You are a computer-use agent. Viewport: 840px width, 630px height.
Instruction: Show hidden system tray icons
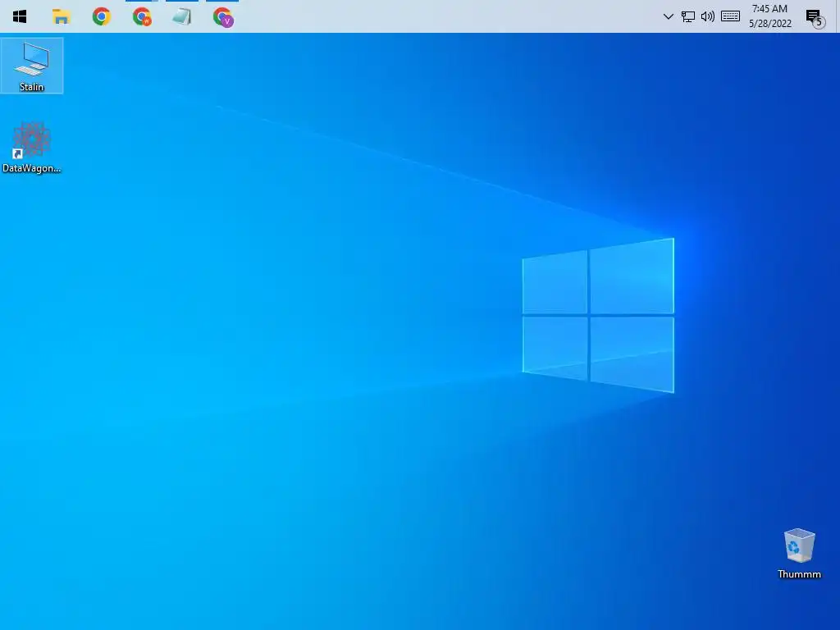tap(668, 16)
